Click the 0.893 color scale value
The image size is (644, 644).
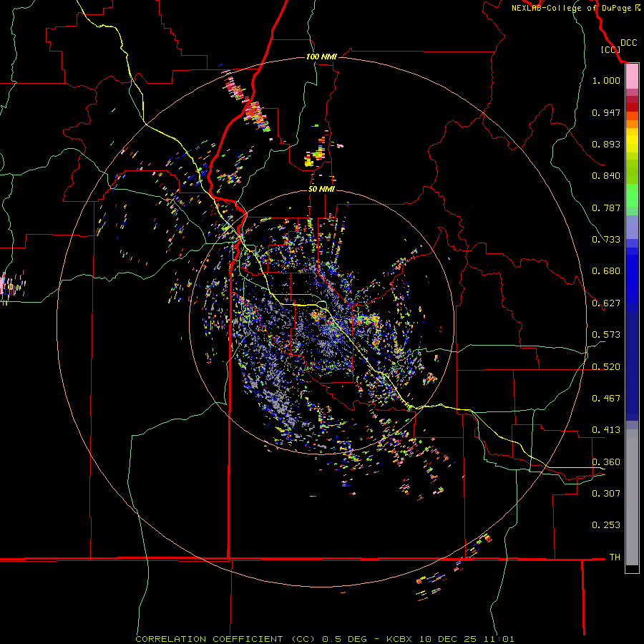coord(606,144)
